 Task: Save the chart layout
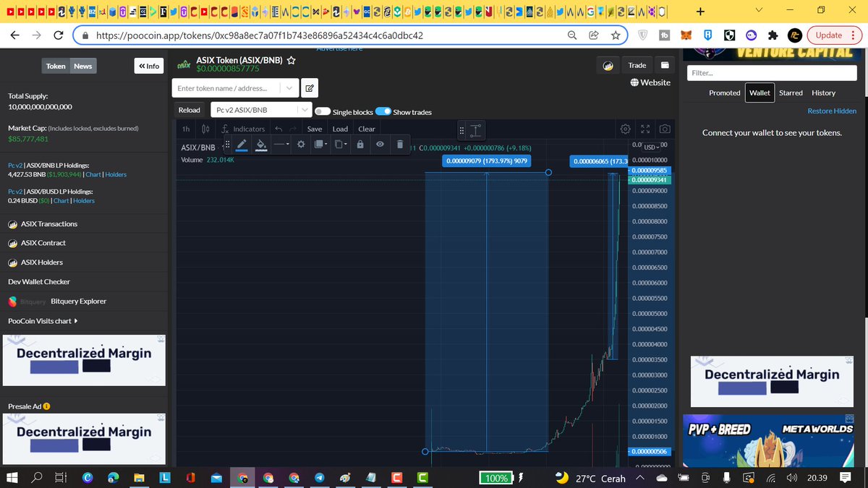coord(315,129)
